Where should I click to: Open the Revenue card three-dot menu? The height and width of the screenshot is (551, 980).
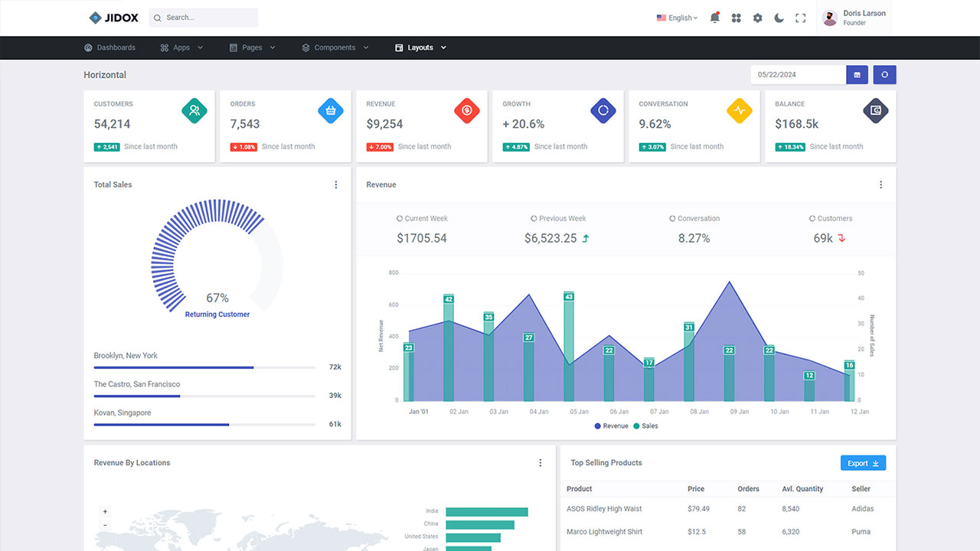(880, 184)
